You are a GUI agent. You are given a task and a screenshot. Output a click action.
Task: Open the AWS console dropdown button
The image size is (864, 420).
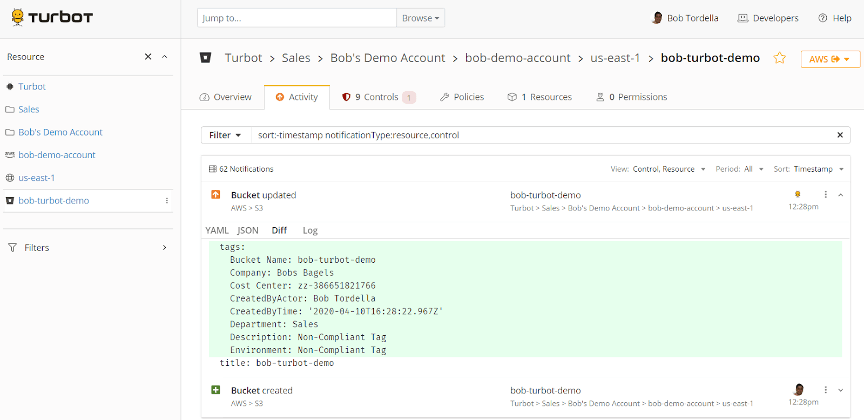click(830, 59)
